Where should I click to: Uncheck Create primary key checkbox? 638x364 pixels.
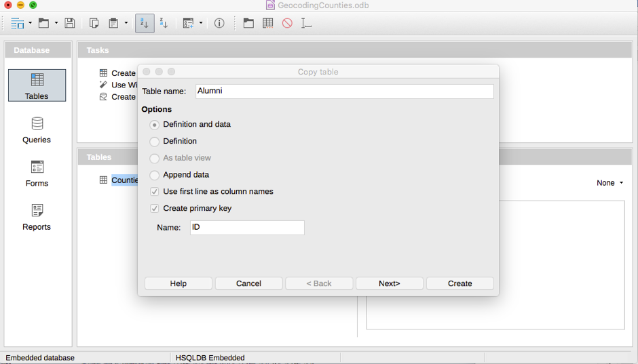point(155,209)
